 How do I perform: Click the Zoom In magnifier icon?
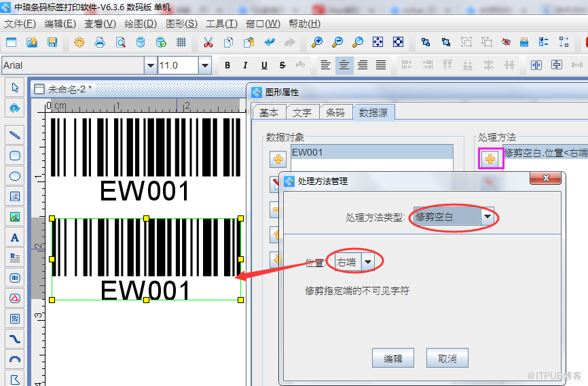[317, 42]
